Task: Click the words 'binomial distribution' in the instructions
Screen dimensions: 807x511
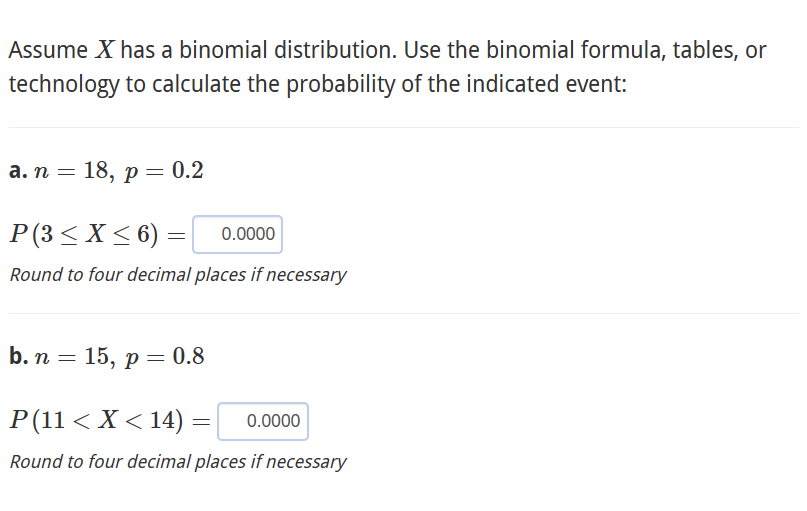Action: tap(288, 50)
